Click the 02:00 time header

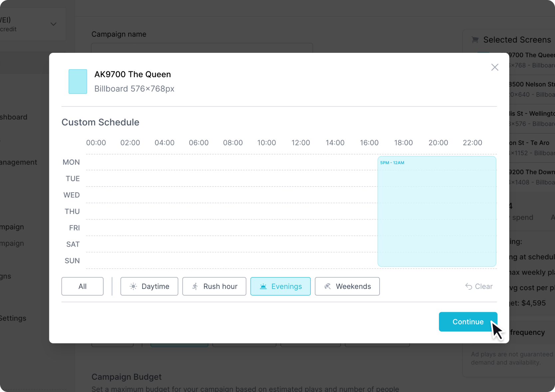(x=130, y=143)
